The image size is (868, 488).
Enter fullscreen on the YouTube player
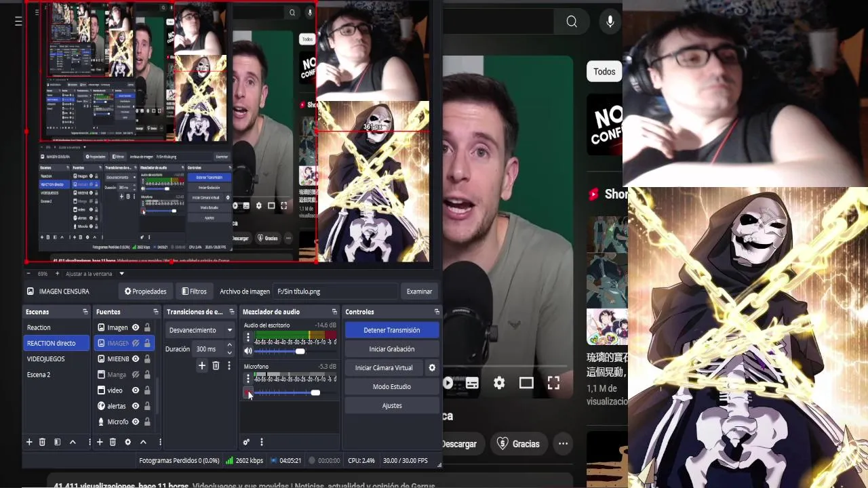point(553,383)
